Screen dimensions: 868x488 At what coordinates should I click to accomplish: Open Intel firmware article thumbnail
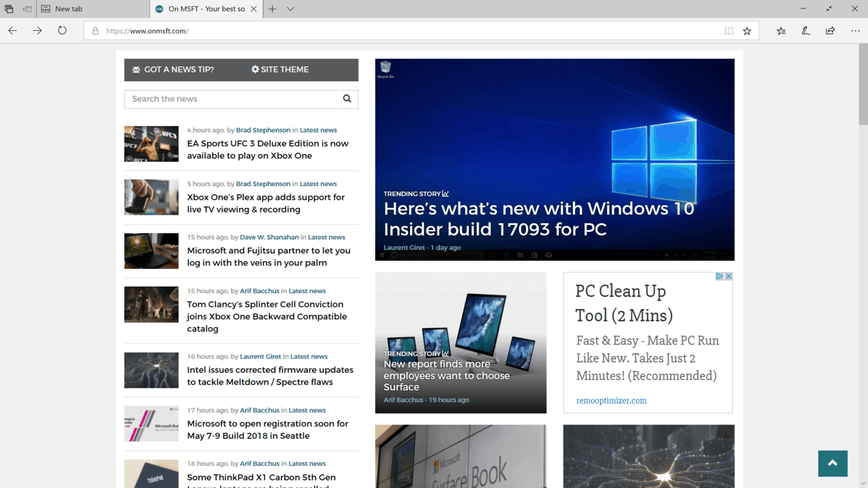pyautogui.click(x=151, y=370)
